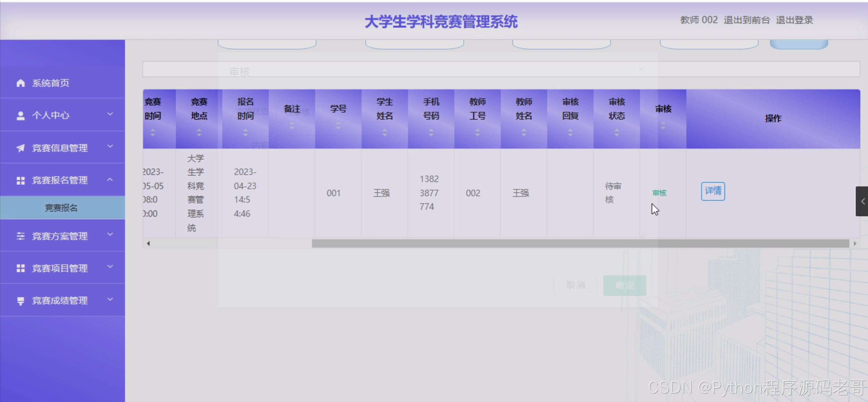Click the 详情 button in the row
The image size is (868, 402).
(713, 191)
